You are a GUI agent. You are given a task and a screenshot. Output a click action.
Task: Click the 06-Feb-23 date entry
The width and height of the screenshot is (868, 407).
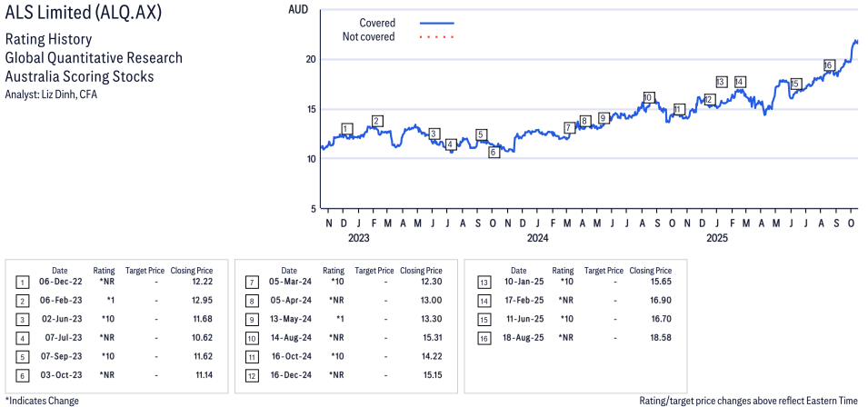[x=59, y=301]
